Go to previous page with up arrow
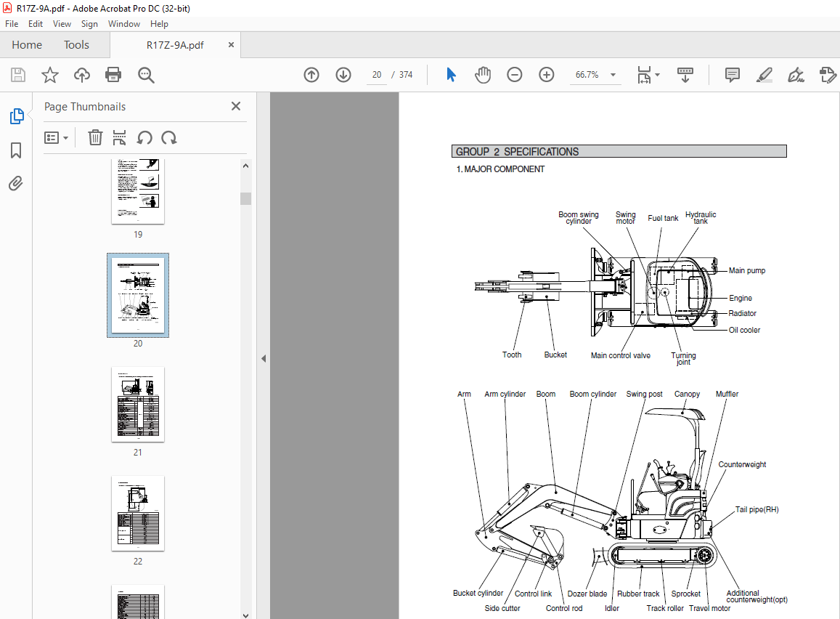This screenshot has width=840, height=619. point(311,75)
